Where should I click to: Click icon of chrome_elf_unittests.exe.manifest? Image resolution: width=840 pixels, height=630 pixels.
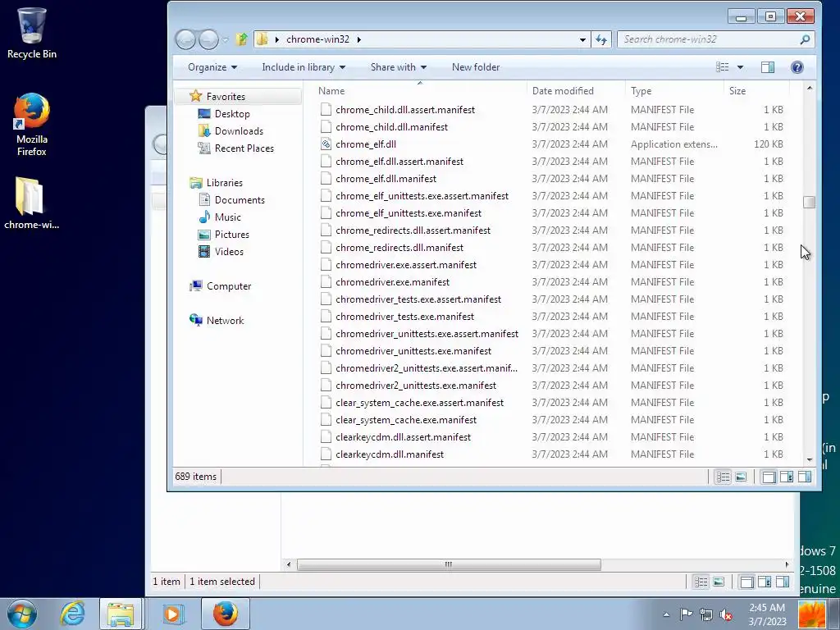(x=326, y=213)
